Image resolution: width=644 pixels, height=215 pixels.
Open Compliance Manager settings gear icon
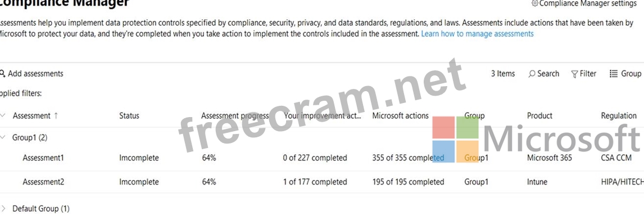coord(535,3)
